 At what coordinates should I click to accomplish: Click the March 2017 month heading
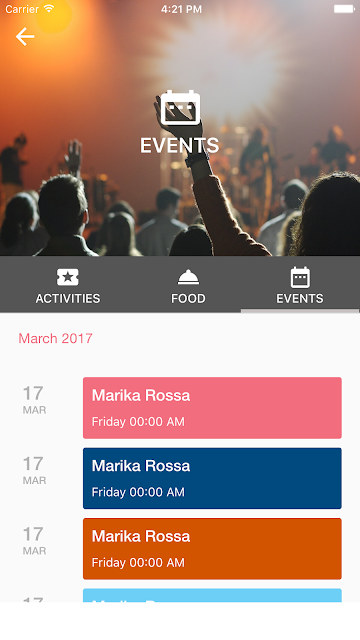56,338
